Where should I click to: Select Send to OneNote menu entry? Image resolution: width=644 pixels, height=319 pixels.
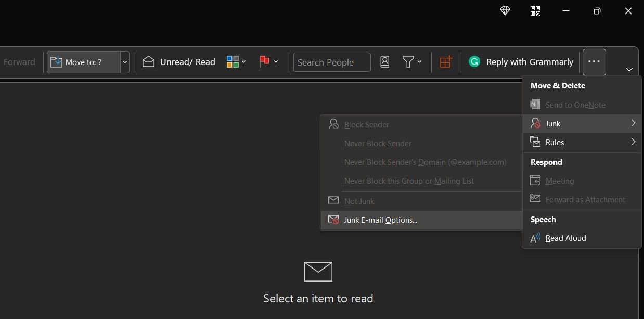(x=582, y=105)
